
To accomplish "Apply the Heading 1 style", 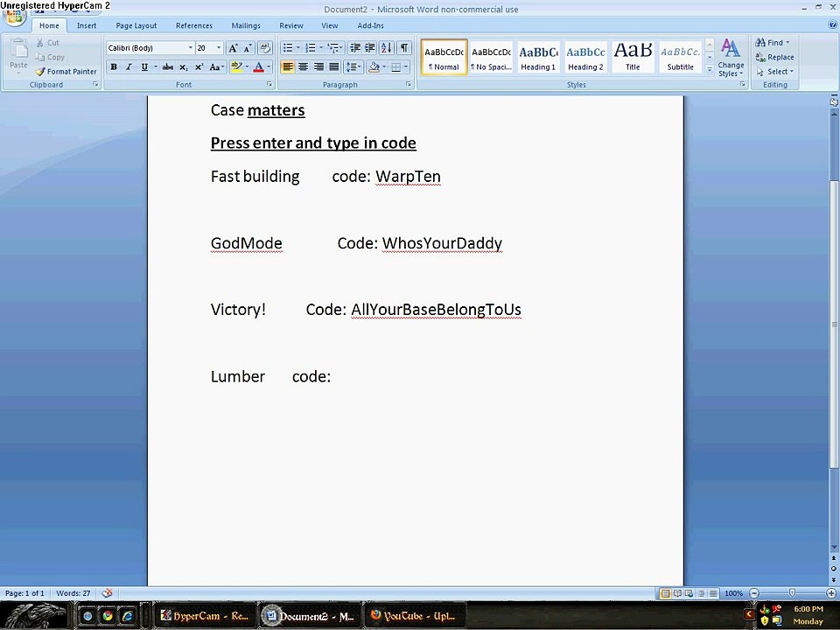I will (x=538, y=57).
